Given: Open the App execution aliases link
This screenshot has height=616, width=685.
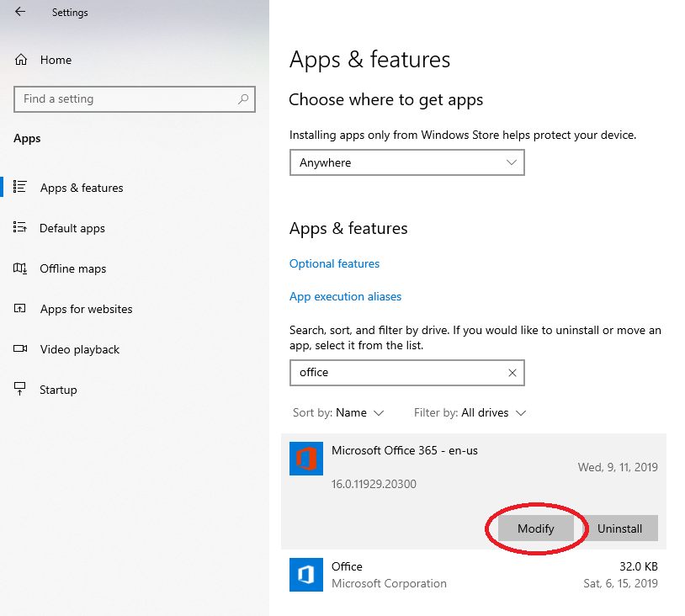Looking at the screenshot, I should (345, 297).
